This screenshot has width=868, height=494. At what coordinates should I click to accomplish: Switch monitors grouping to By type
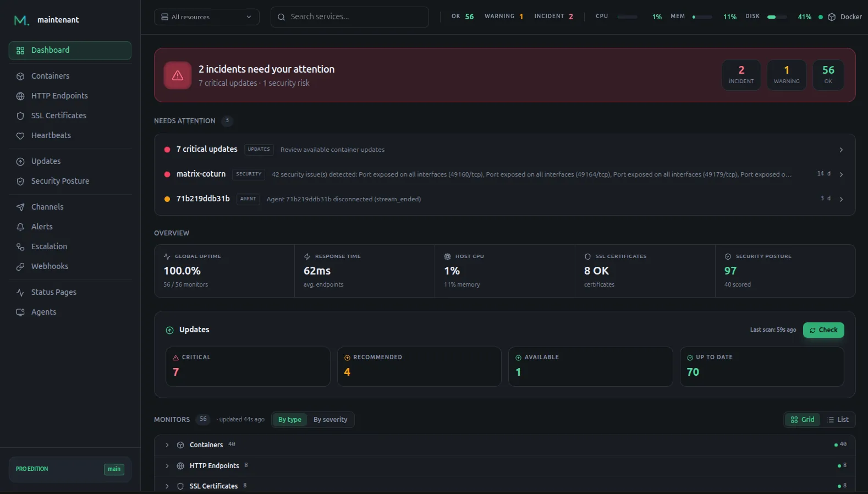click(290, 420)
